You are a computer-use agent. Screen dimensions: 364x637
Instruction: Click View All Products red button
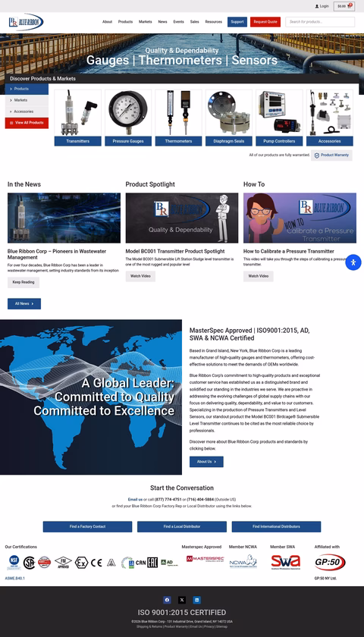(27, 123)
